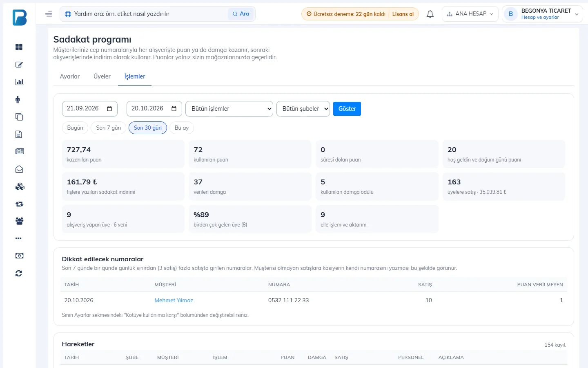This screenshot has width=588, height=368.
Task: Select the Bugün quick filter
Action: [75, 128]
